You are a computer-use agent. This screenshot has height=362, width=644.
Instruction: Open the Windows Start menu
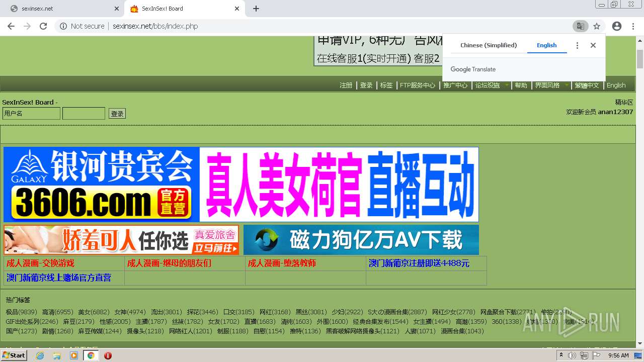pyautogui.click(x=14, y=355)
